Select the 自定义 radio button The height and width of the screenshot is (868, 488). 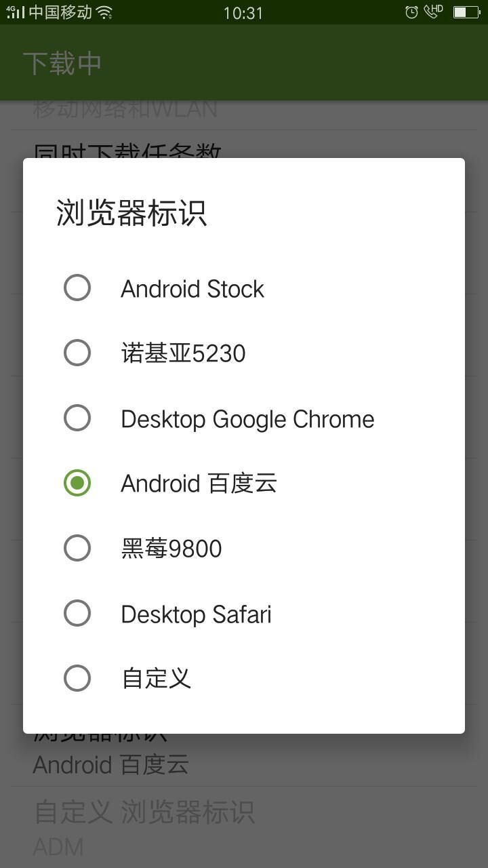[77, 678]
